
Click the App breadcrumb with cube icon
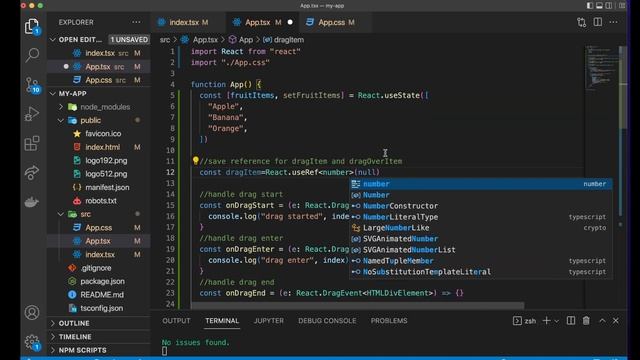[241, 40]
